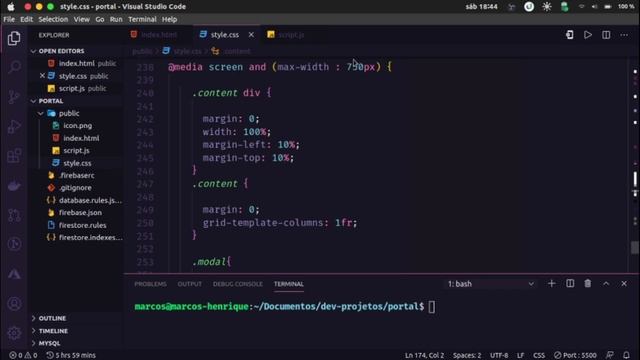Open the Terminal menu
640x360 pixels.
tap(142, 19)
